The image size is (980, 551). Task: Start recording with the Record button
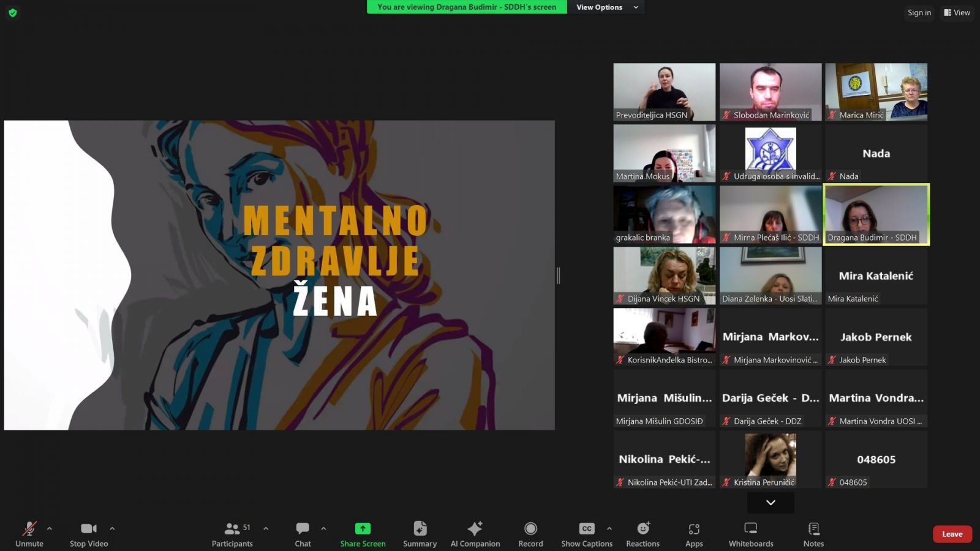530,534
